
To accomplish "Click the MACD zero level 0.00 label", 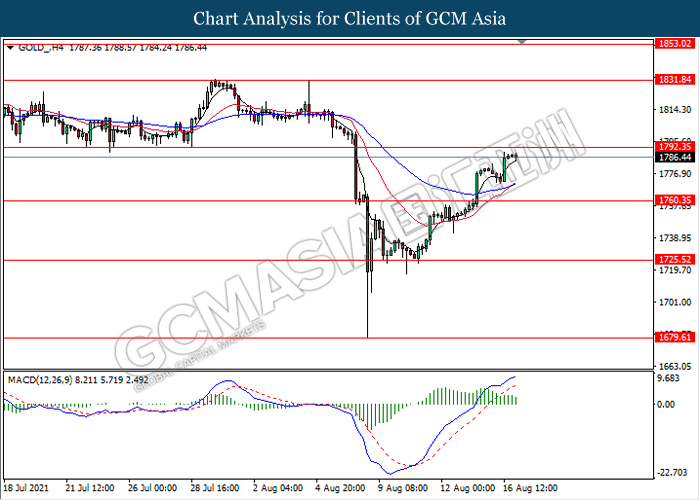I will tap(666, 404).
